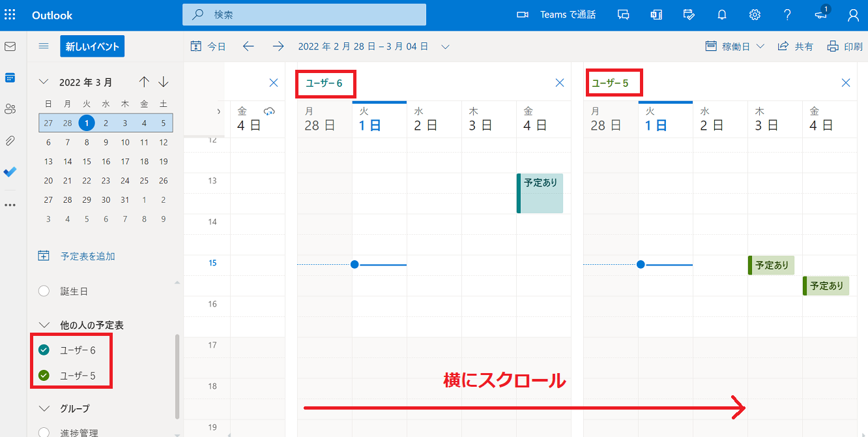This screenshot has height=437, width=868.
Task: Click the 今日 toolbar button
Action: [209, 46]
